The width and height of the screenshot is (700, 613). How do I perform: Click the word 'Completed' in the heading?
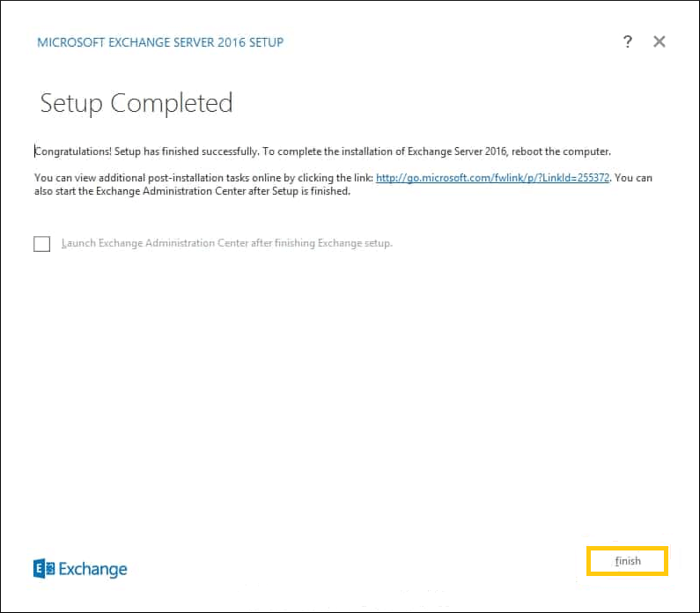click(172, 103)
